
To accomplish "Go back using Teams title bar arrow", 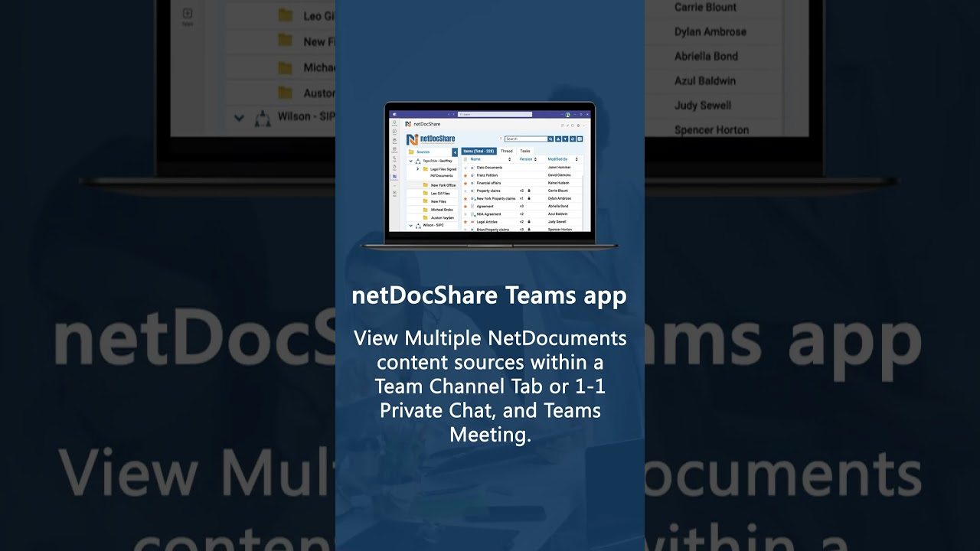I will click(449, 114).
